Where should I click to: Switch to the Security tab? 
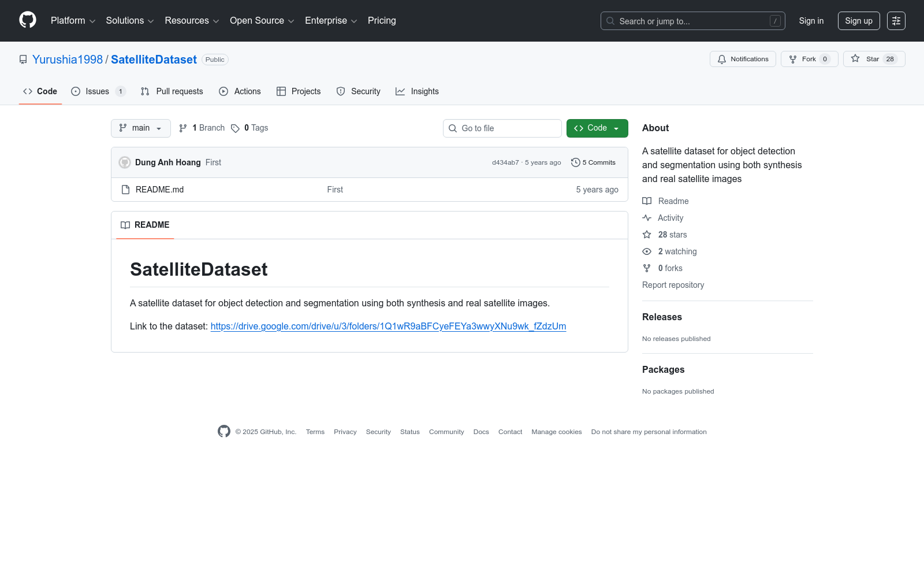point(358,91)
